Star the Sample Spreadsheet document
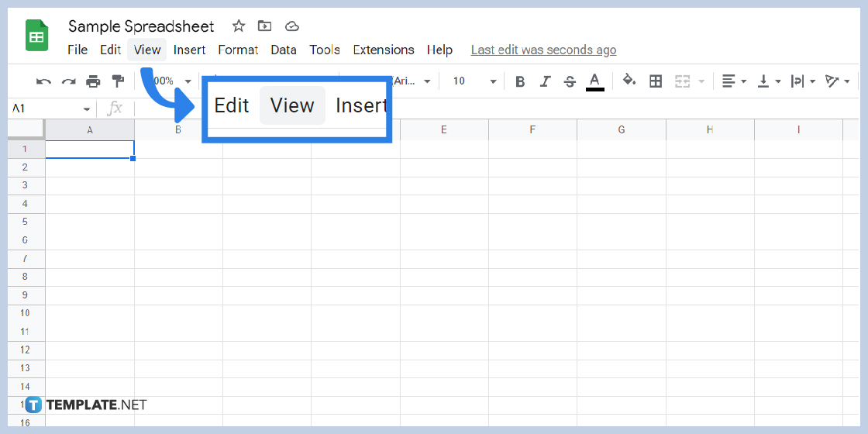Viewport: 868px width, 434px height. click(x=239, y=26)
